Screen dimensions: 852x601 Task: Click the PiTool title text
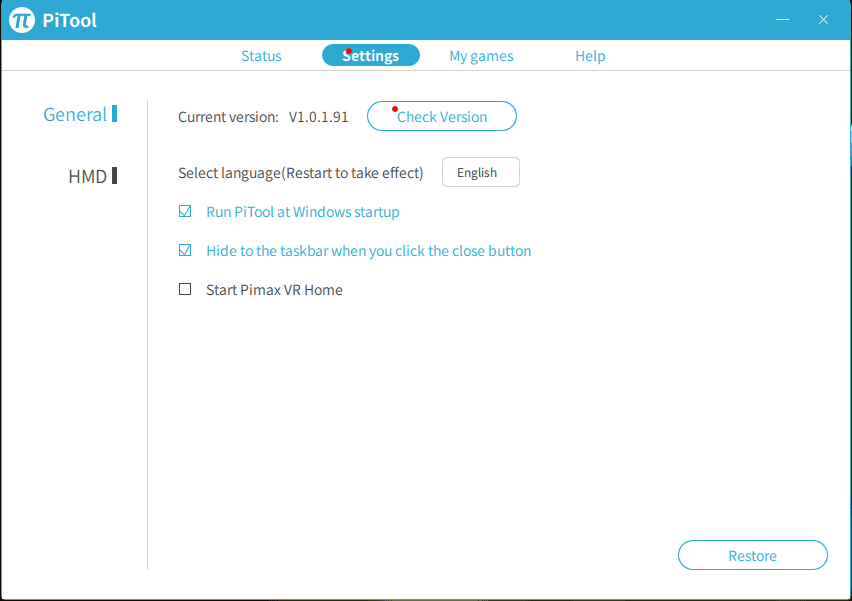(x=70, y=21)
